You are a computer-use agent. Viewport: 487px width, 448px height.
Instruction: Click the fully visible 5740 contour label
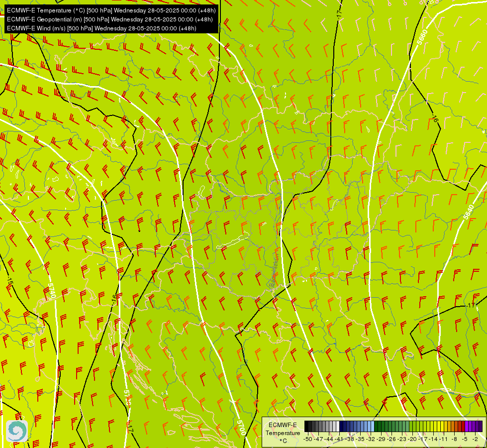point(52,290)
